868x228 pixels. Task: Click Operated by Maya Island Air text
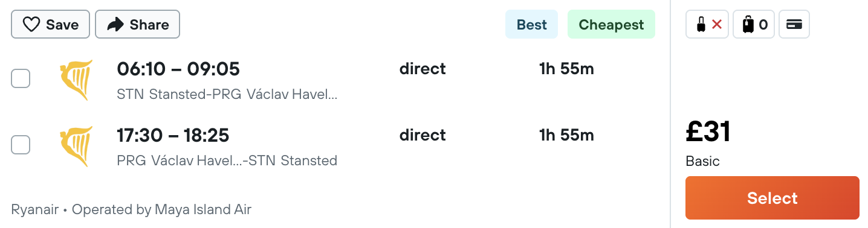[x=161, y=210]
